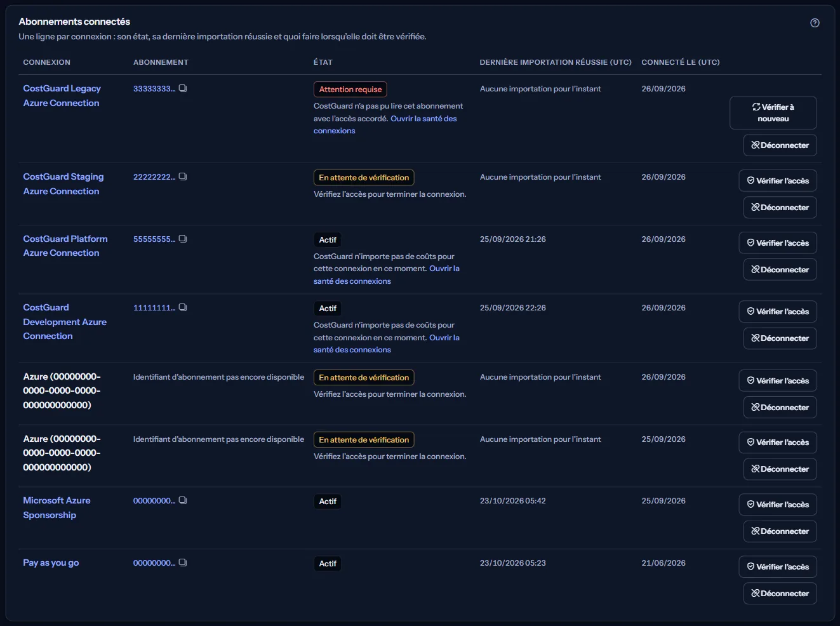Verify access for Pay as you go
Viewport: 840px width, 626px height.
point(778,567)
